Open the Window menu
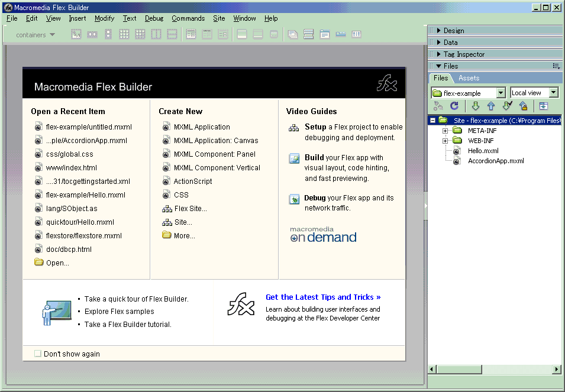 tap(244, 18)
